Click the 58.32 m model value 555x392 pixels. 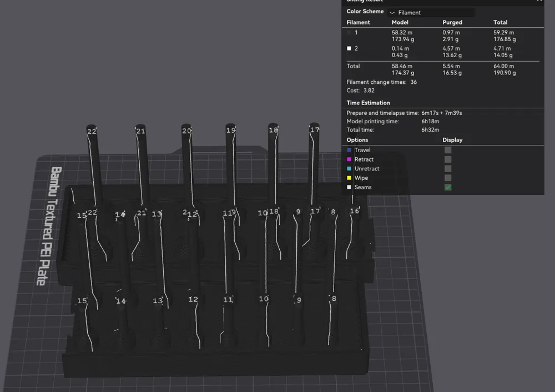[402, 33]
